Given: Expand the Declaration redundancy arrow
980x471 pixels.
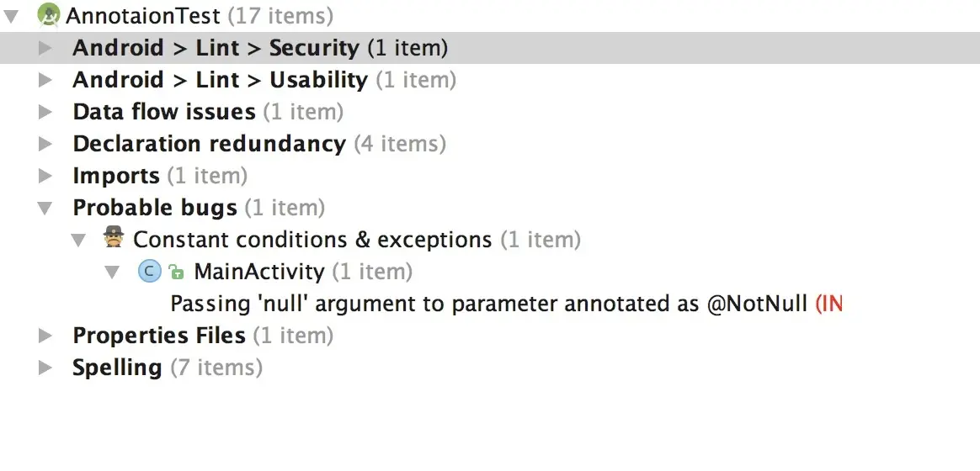Looking at the screenshot, I should pos(45,144).
